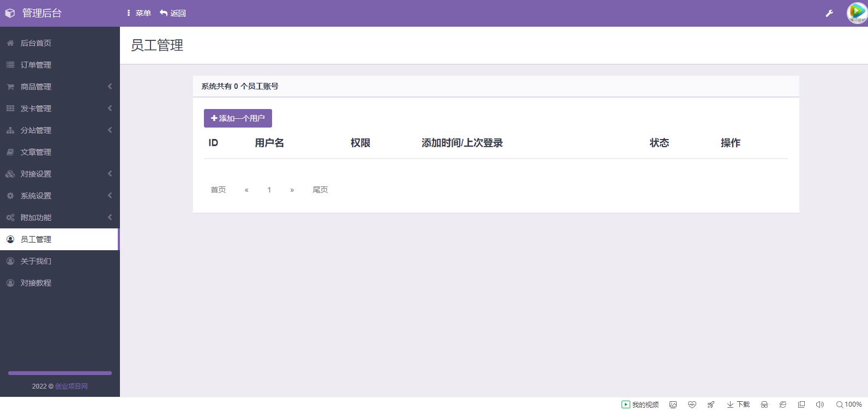The image size is (868, 411).
Task: Expand the 对接设置 submenu chevron
Action: (110, 174)
